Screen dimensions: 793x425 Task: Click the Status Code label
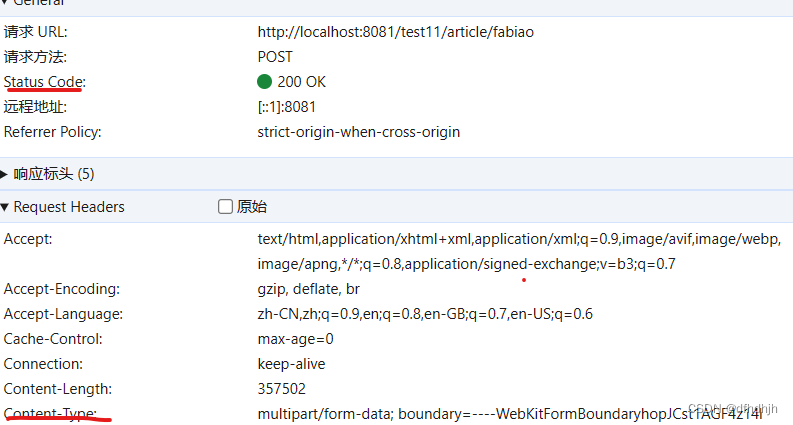coord(45,82)
